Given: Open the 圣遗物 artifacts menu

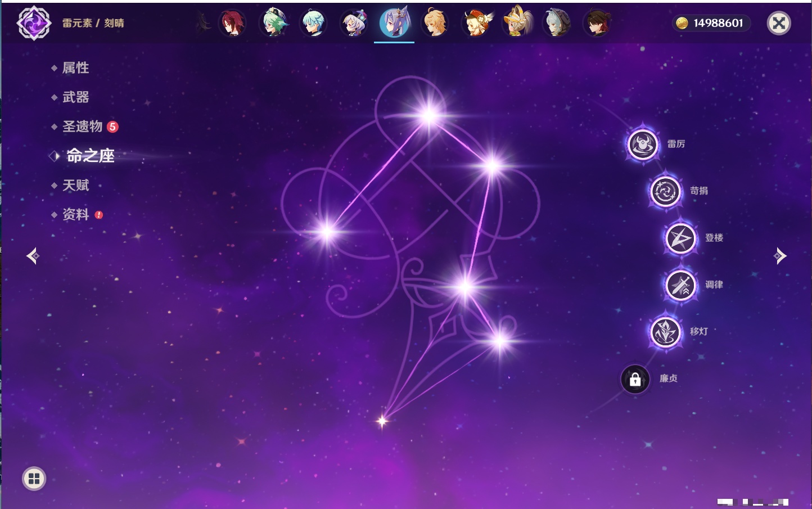Looking at the screenshot, I should [82, 127].
